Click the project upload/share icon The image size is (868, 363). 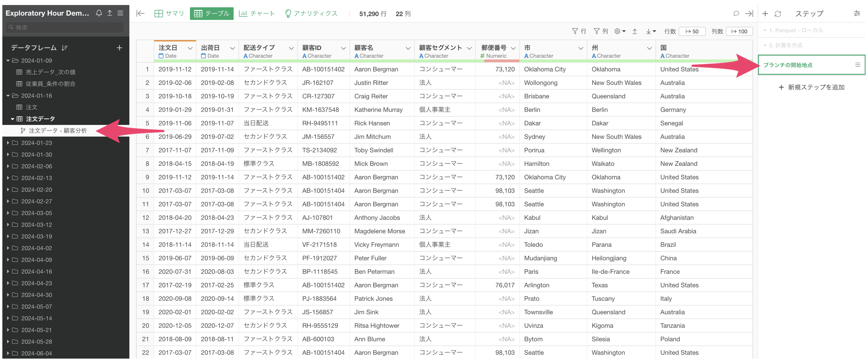[110, 13]
